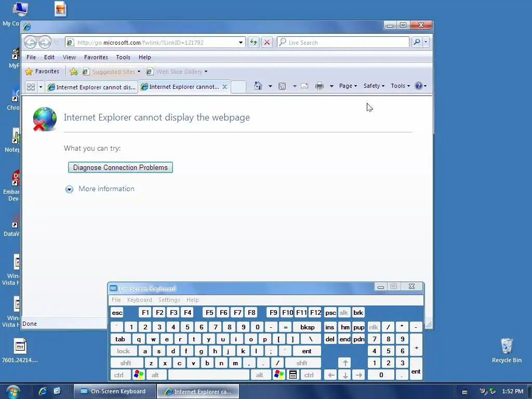Screen dimensions: 532x399
Task: Open the Edit menu in Internet Explorer
Action: (x=49, y=57)
